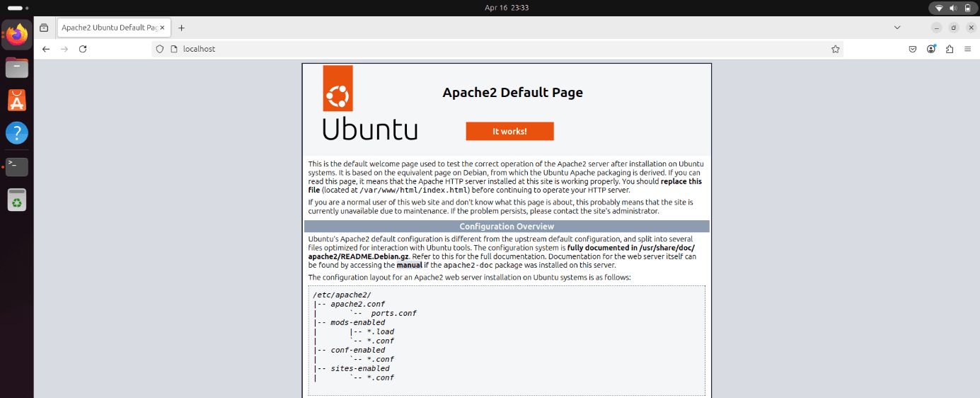Click the /etc/apache2/ line in tree
The width and height of the screenshot is (980, 398).
[342, 295]
